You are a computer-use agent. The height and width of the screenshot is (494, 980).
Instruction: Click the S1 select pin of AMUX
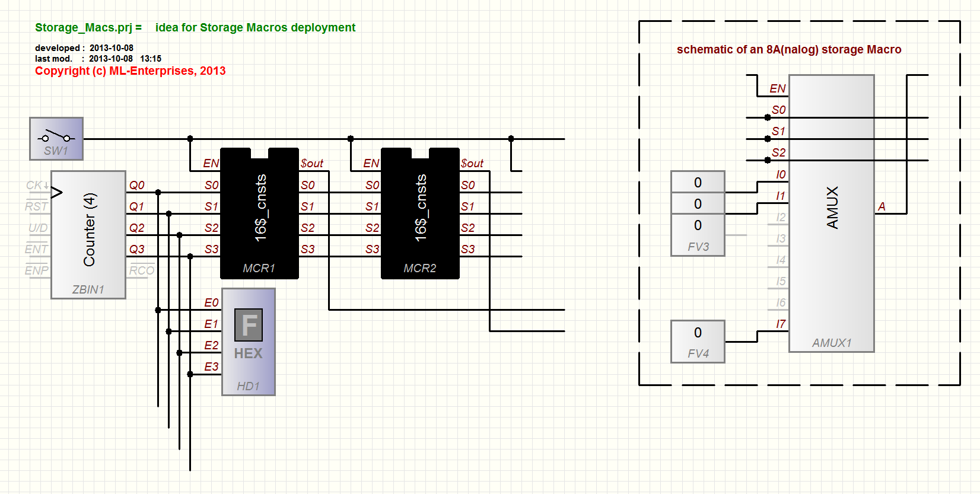coord(779,131)
